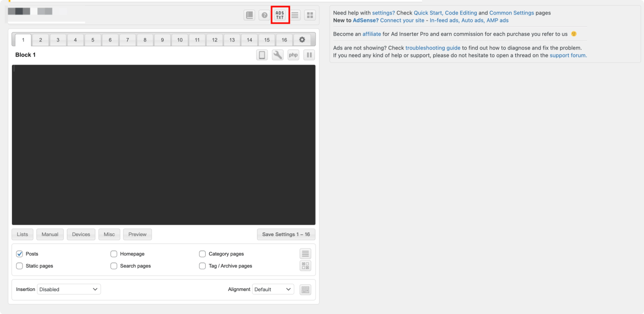Switch to block tab 5

92,40
